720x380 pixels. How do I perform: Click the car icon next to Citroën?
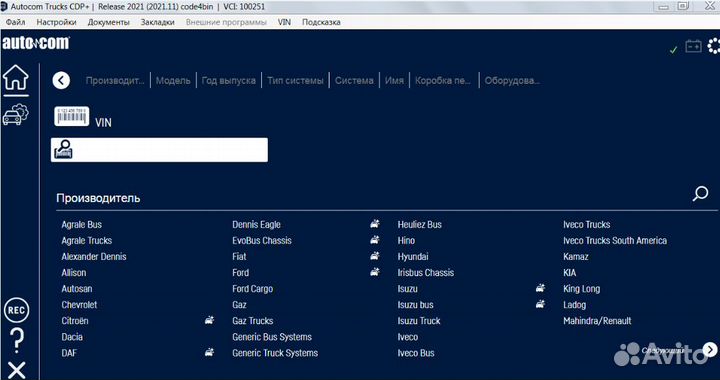[209, 320]
